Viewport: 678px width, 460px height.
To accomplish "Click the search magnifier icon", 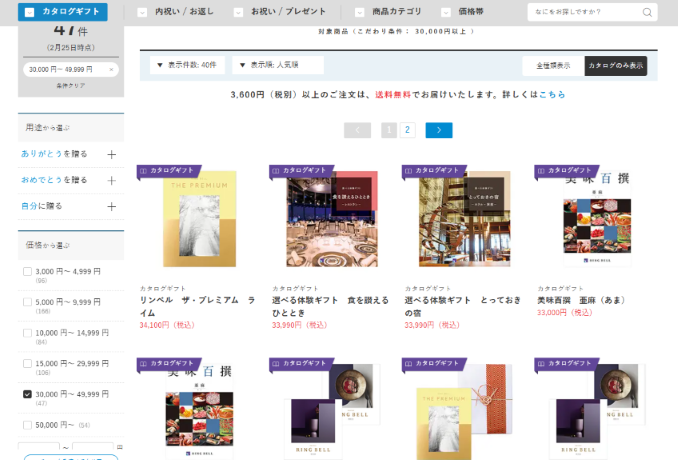I will pos(647,13).
